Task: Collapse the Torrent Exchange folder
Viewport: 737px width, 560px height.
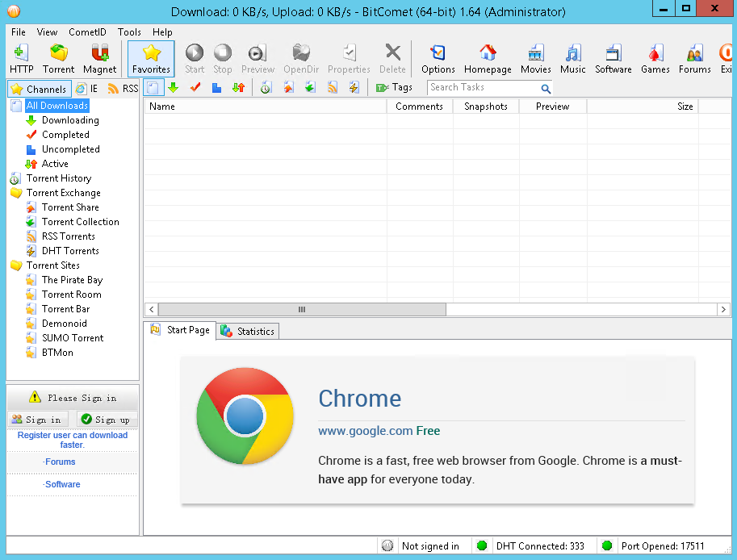Action: [x=64, y=193]
